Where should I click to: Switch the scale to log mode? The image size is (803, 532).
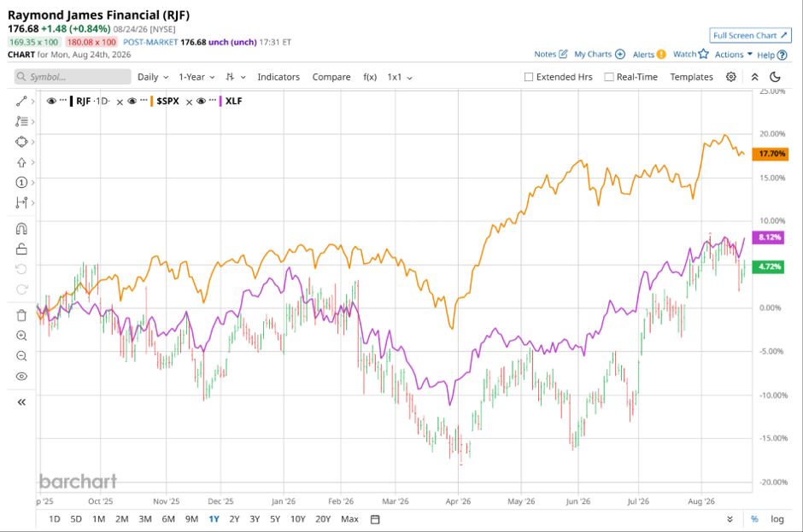tap(777, 519)
